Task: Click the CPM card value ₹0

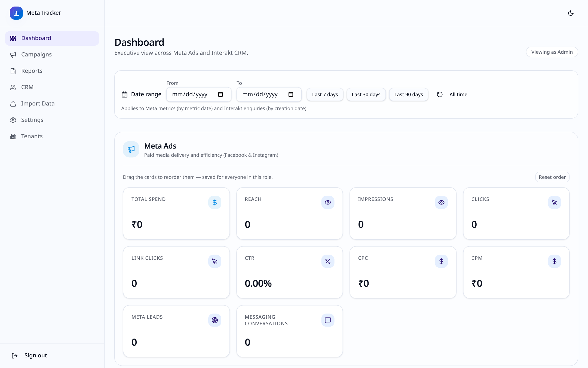Action: 477,283
